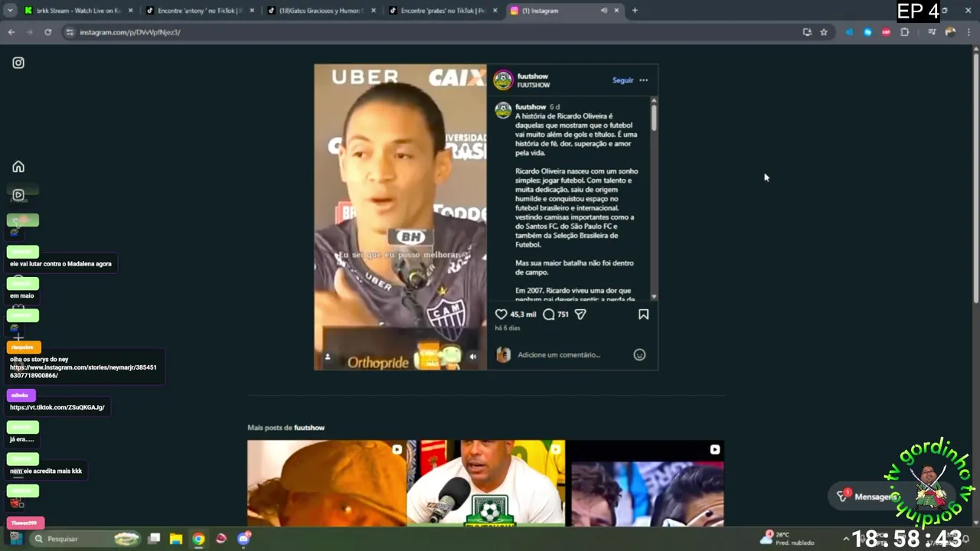Open the install app icon in address bar
The width and height of the screenshot is (980, 551).
(x=807, y=32)
